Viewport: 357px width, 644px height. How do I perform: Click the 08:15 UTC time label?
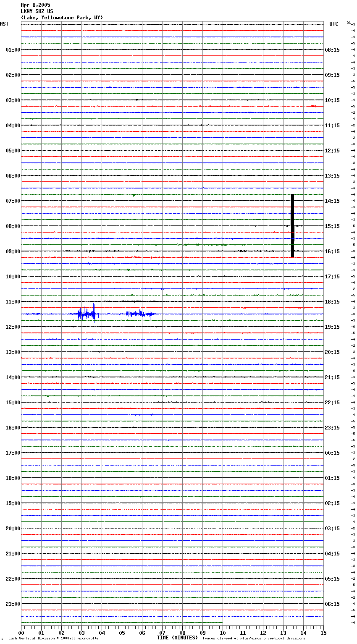click(x=332, y=50)
